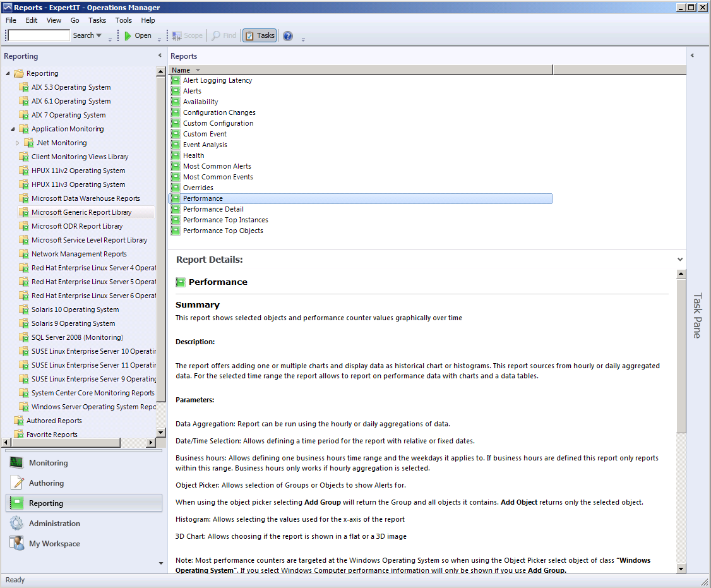Viewport: 711px width, 588px height.
Task: Select the Availability report icon
Action: [x=176, y=102]
